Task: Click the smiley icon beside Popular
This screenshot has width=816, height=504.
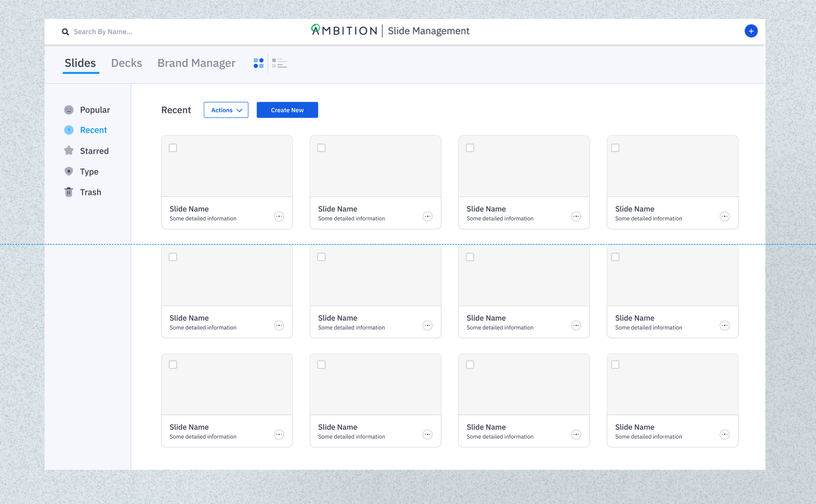Action: [x=69, y=110]
